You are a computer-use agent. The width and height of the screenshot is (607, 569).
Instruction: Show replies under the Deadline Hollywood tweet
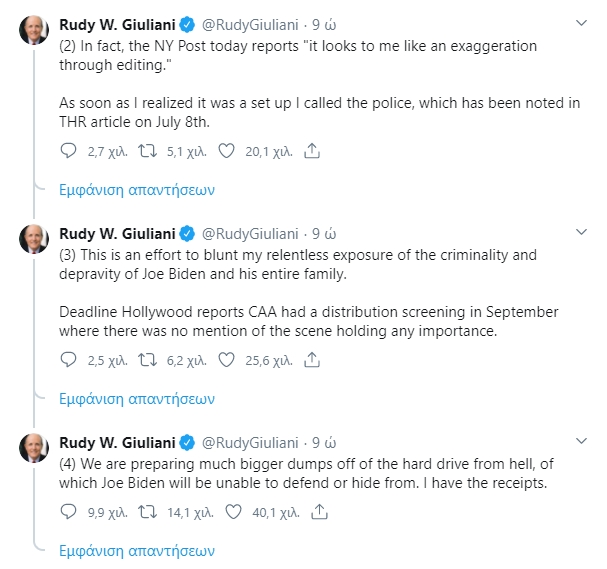coord(136,397)
